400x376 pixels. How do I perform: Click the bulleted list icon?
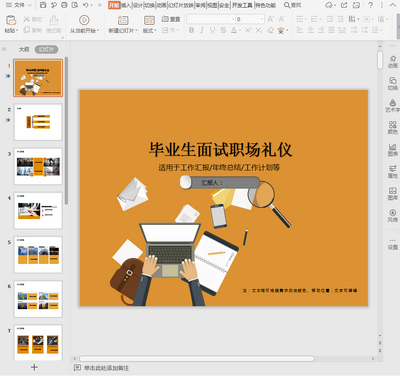click(x=300, y=19)
